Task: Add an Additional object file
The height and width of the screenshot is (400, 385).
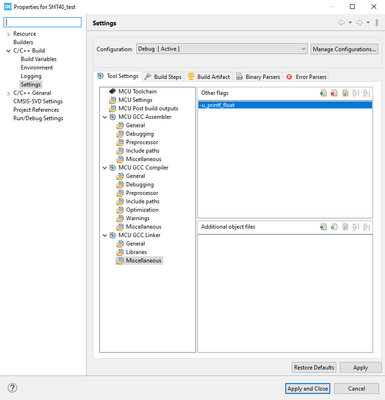Action: pyautogui.click(x=323, y=227)
